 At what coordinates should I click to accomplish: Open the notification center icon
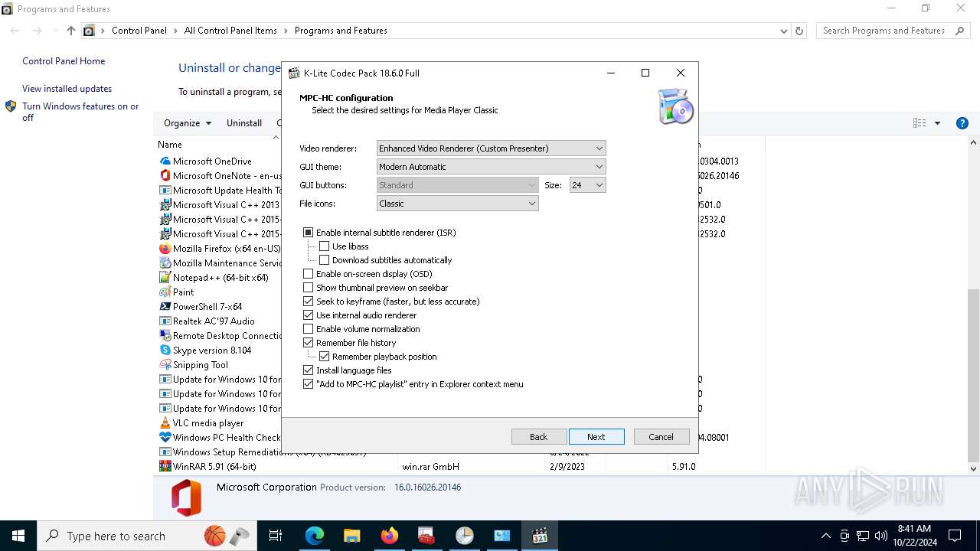click(955, 536)
